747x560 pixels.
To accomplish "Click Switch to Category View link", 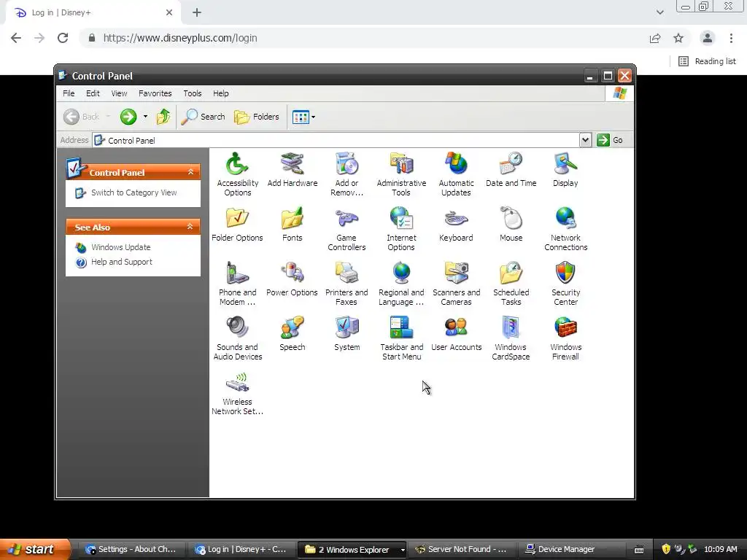I will [x=134, y=192].
